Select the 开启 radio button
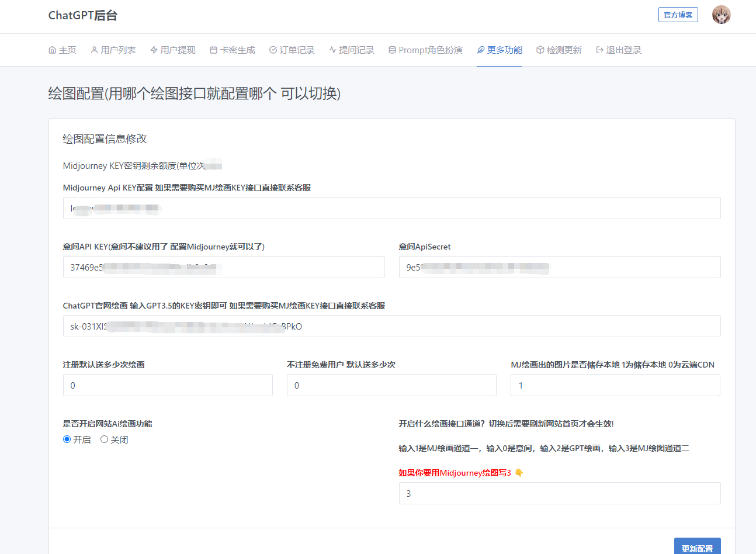 (x=67, y=439)
